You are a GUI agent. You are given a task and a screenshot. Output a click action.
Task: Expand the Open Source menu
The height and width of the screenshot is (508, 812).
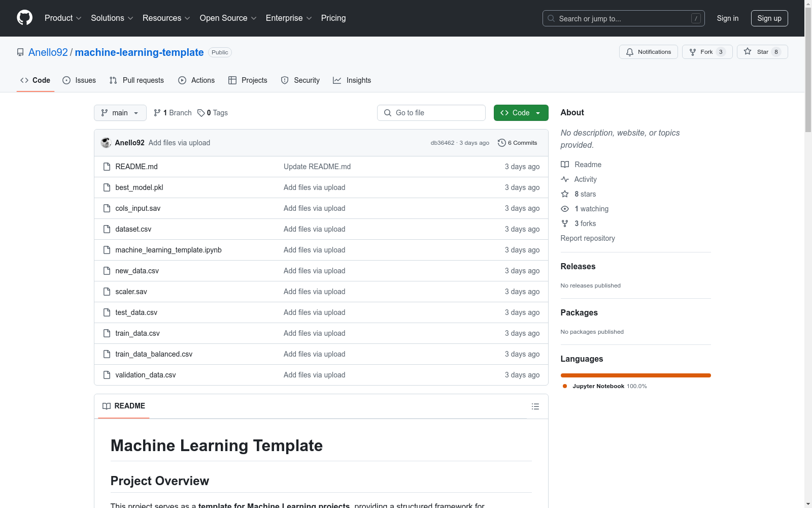(x=228, y=18)
